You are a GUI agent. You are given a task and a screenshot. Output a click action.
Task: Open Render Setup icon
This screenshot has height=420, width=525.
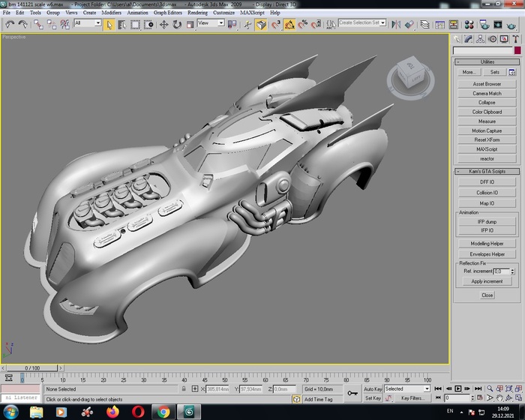(x=484, y=25)
